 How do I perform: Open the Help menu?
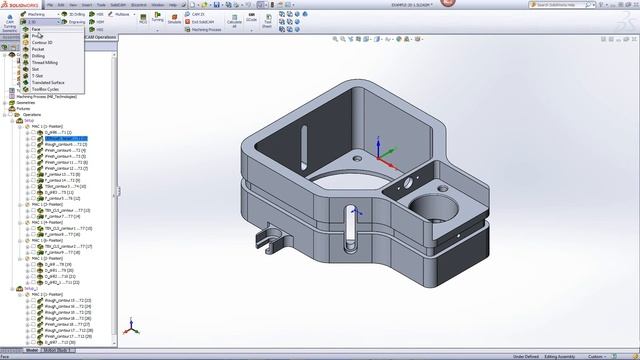[173, 5]
